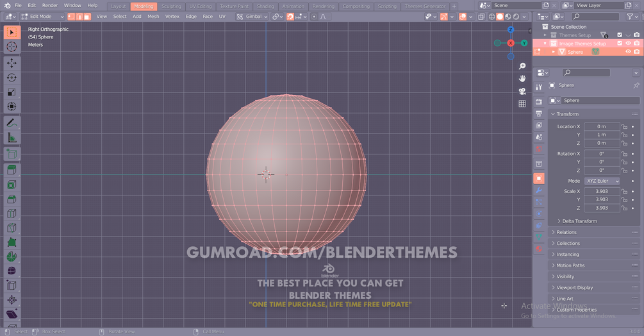Click the zoom magnifier viewport icon
The image size is (644, 336).
pos(522,66)
